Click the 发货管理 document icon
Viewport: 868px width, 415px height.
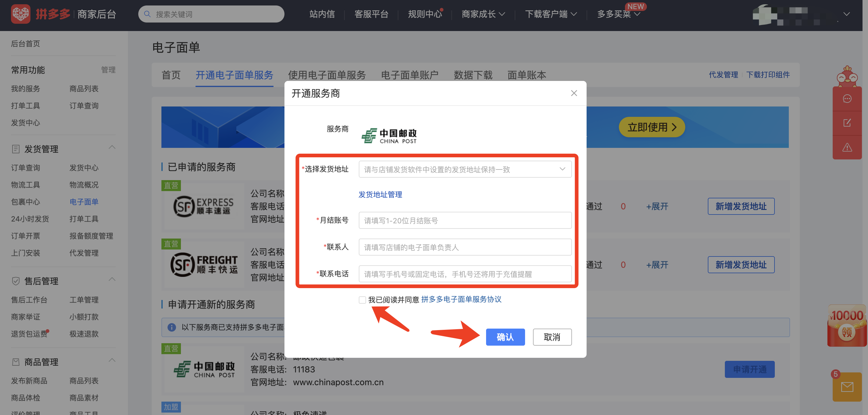tap(16, 149)
